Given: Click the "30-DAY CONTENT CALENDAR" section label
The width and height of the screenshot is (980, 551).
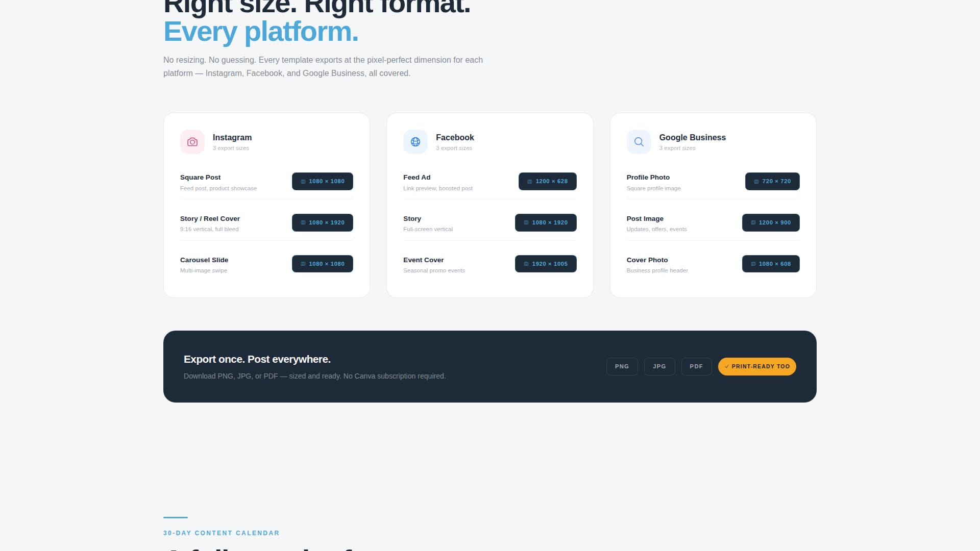Looking at the screenshot, I should pyautogui.click(x=221, y=533).
